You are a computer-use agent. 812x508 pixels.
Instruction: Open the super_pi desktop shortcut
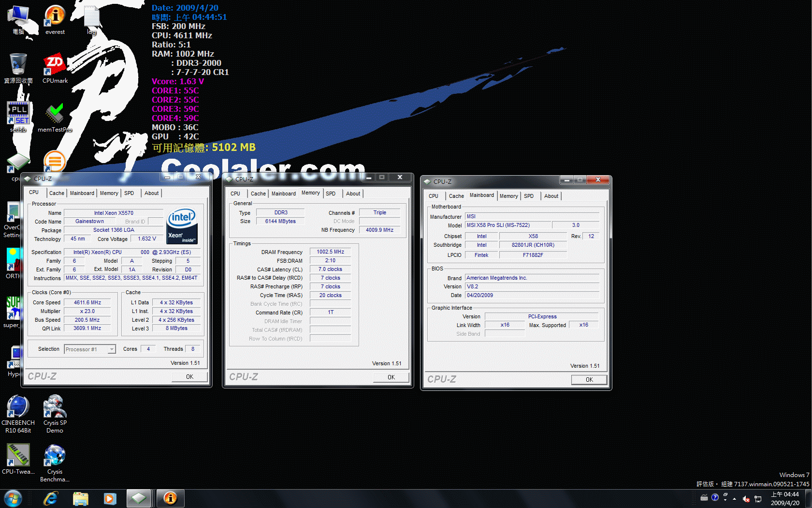tap(13, 312)
